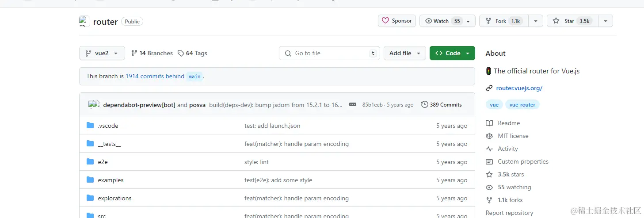Click the commits history clock icon
The width and height of the screenshot is (644, 218).
click(x=425, y=105)
